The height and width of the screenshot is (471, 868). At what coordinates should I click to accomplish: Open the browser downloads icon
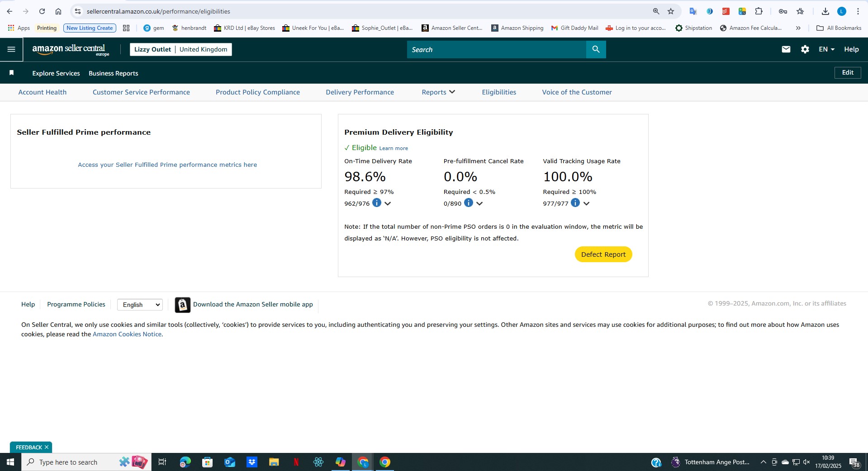(x=825, y=11)
